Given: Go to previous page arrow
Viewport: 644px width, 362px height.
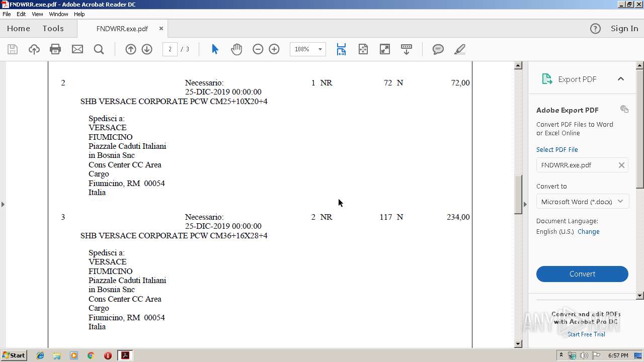Looking at the screenshot, I should pyautogui.click(x=131, y=49).
